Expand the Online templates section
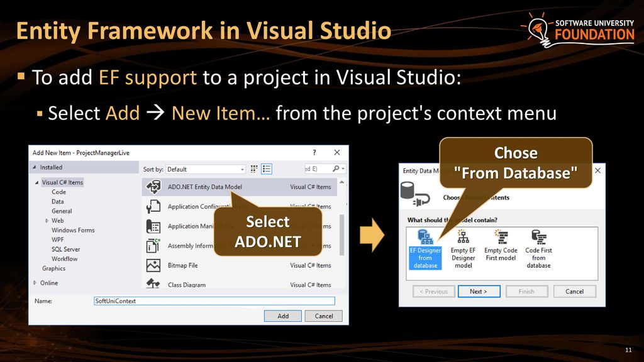The image size is (644, 362). pos(35,283)
